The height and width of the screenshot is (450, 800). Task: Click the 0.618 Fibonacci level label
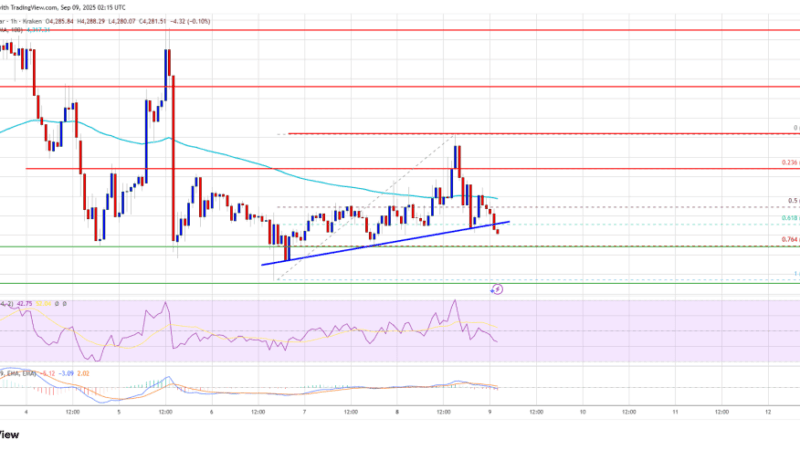click(790, 218)
